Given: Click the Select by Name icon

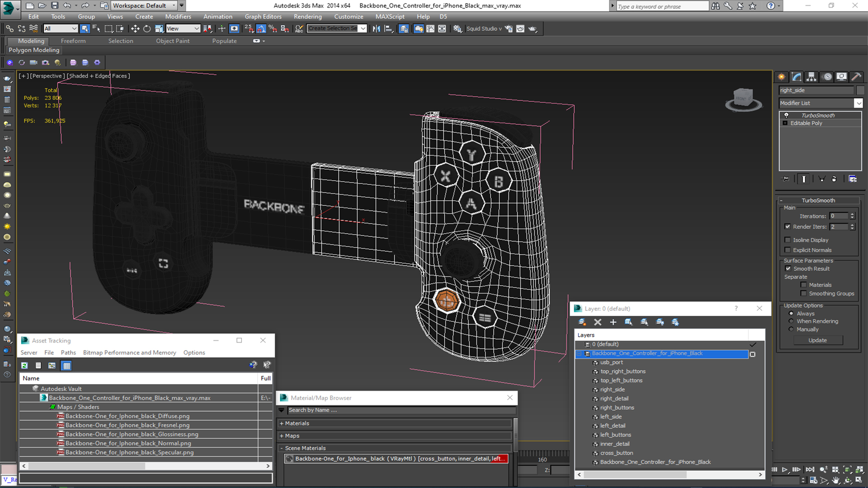Looking at the screenshot, I should [96, 28].
